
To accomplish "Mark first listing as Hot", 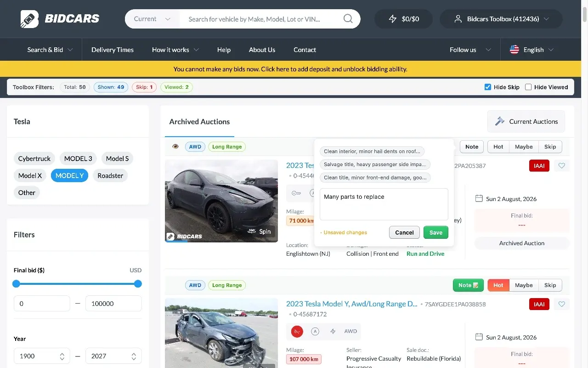I will point(498,147).
